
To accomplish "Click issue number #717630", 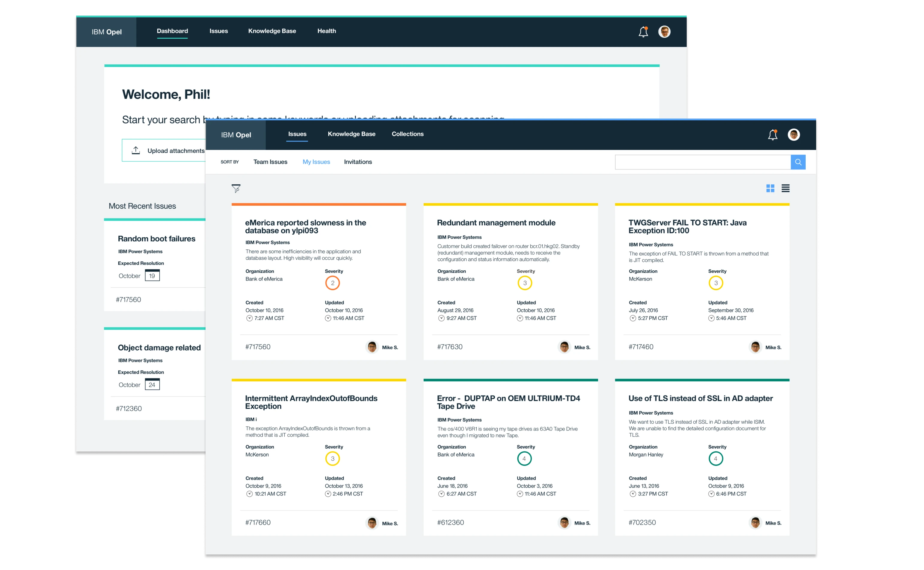I will (449, 346).
